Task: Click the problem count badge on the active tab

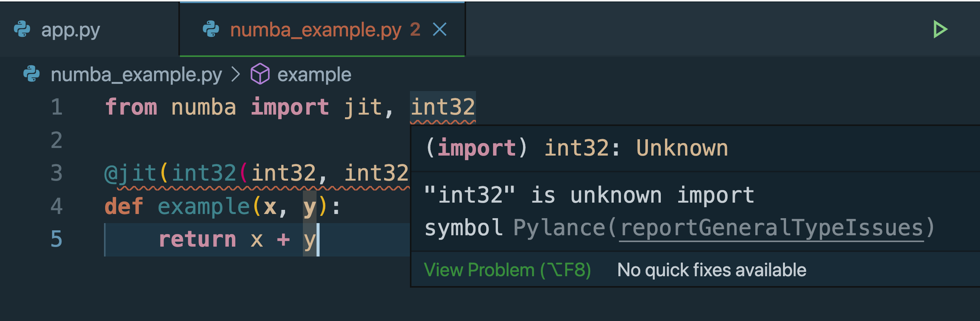Action: tap(415, 30)
